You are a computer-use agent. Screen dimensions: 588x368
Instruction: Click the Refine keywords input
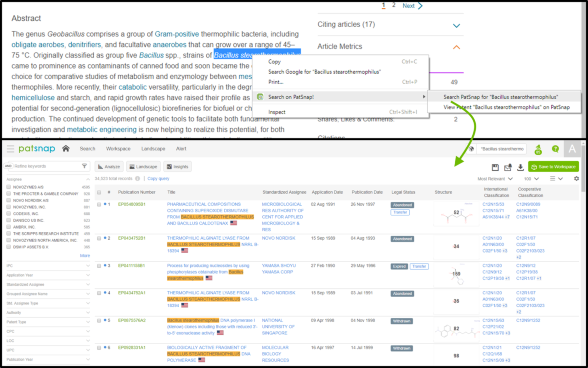click(47, 166)
